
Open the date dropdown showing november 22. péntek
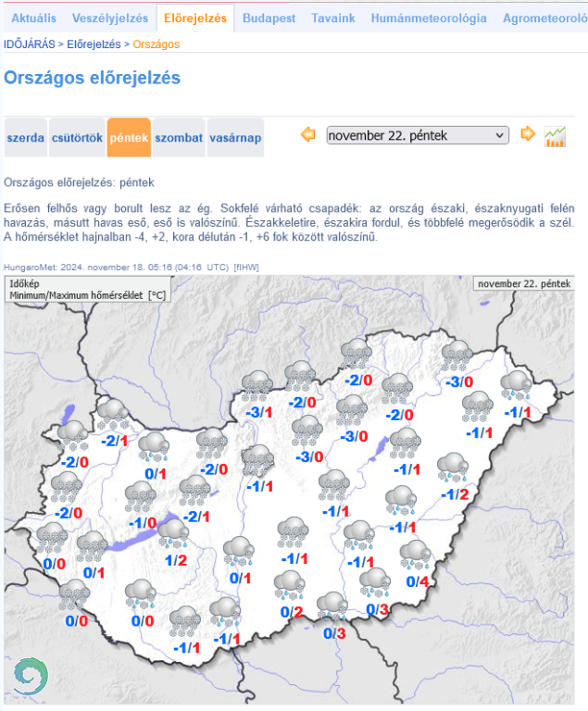[x=418, y=135]
